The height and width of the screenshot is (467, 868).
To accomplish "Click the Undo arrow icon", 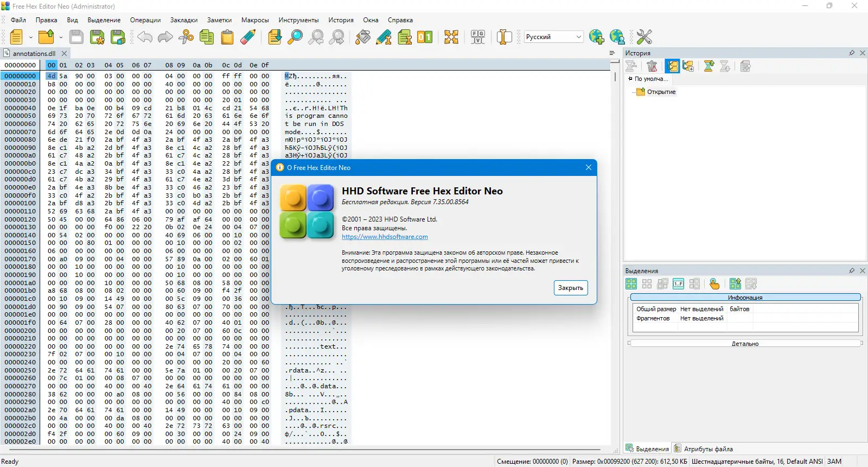I will click(x=145, y=37).
